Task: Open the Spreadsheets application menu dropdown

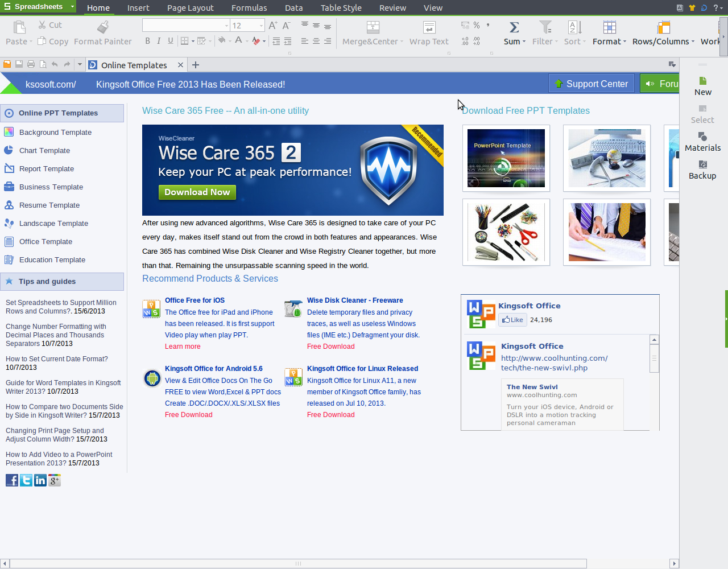Action: click(x=72, y=6)
